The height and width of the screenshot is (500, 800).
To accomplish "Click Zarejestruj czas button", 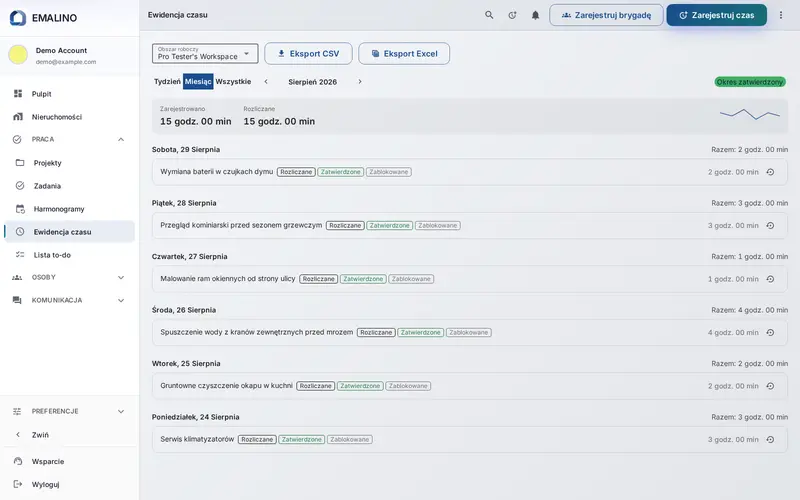I will [716, 15].
